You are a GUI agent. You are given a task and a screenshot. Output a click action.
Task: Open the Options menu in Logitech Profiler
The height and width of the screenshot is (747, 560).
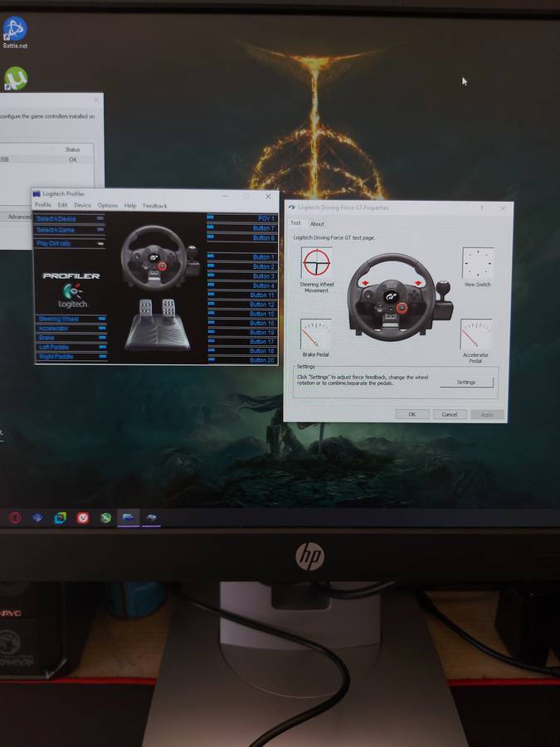pyautogui.click(x=108, y=206)
